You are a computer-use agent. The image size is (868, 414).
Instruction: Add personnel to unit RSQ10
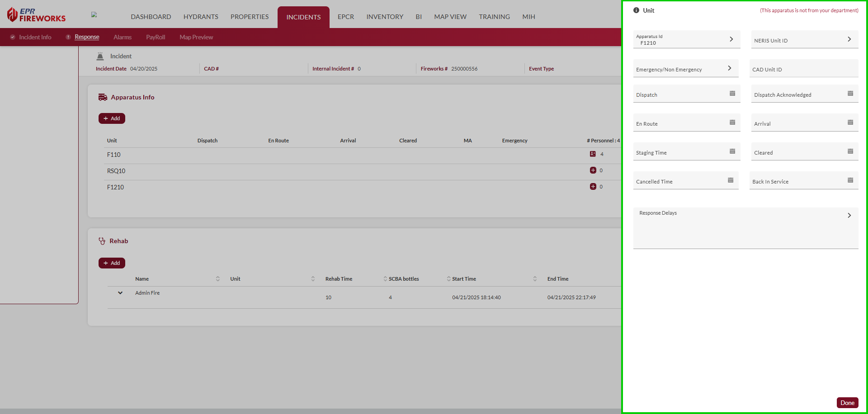click(x=593, y=170)
